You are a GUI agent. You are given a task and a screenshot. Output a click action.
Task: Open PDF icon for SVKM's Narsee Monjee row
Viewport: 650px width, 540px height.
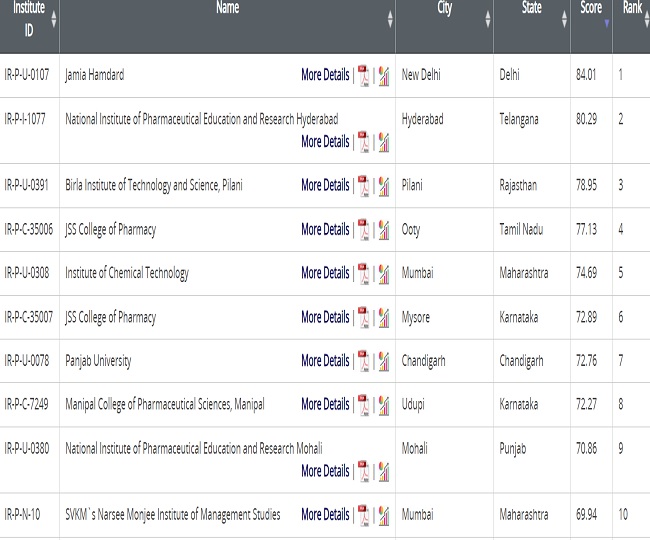365,515
